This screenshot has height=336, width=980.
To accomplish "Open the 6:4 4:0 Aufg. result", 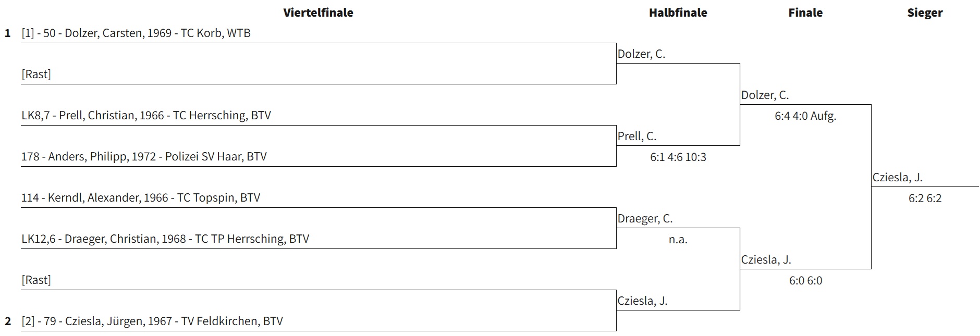I will coord(805,116).
